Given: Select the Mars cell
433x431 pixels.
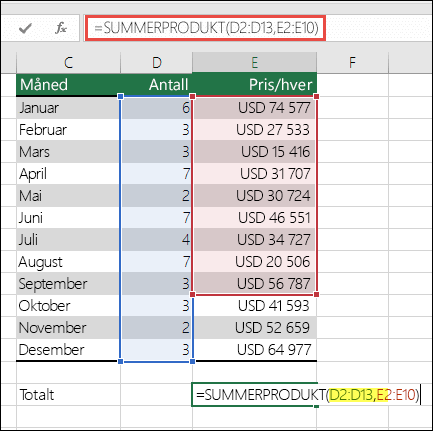Looking at the screenshot, I should pyautogui.click(x=68, y=152).
